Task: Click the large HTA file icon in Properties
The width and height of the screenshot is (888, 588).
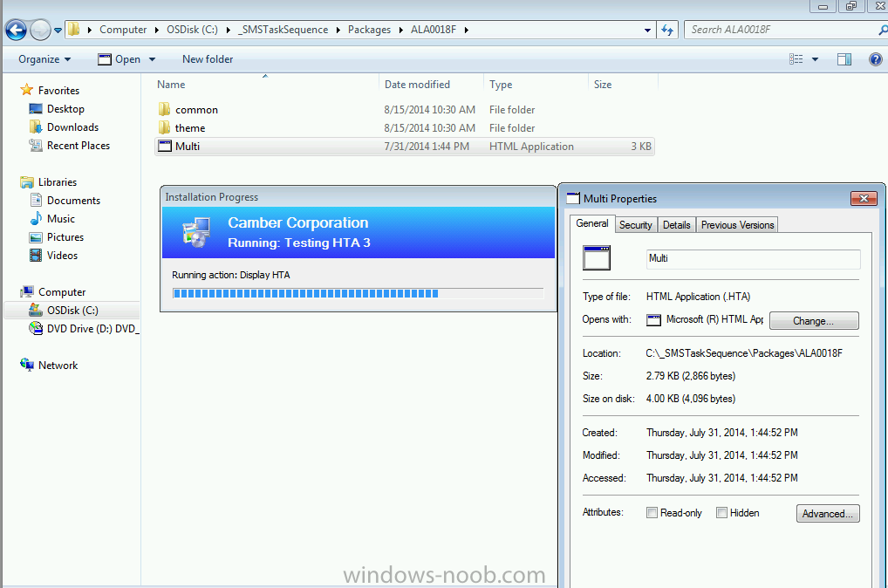Action: click(597, 257)
